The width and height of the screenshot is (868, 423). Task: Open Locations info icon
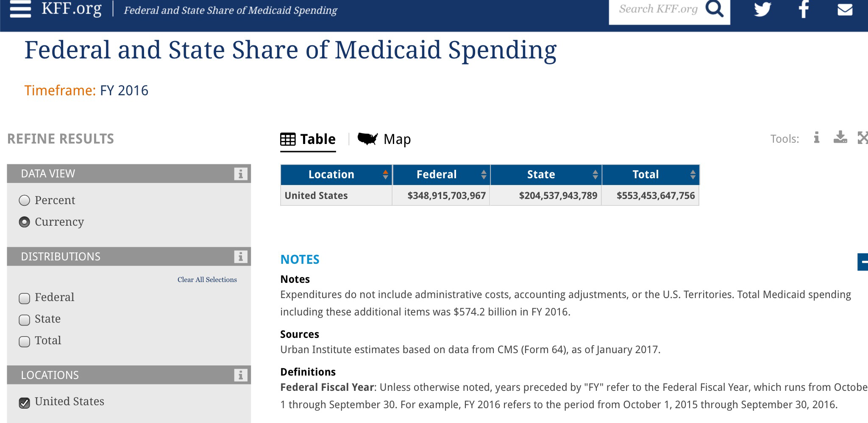coord(240,375)
